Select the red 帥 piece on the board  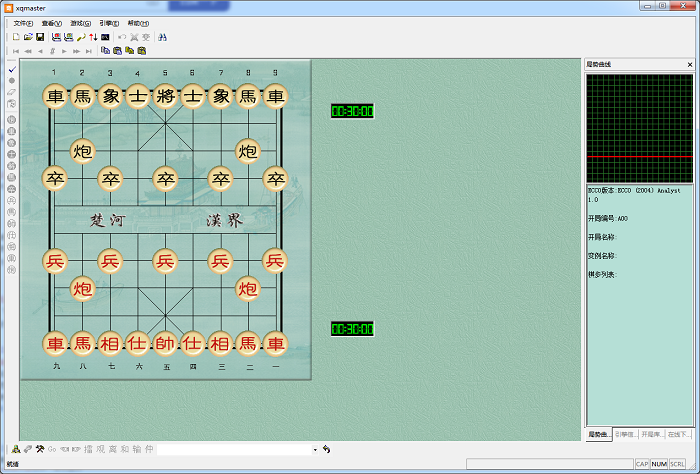tap(165, 344)
